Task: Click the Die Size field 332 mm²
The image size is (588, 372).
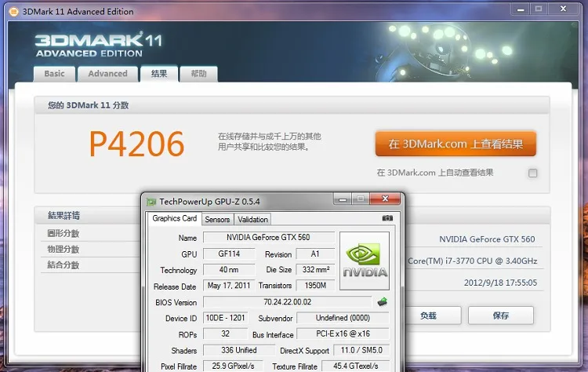Action: (315, 269)
